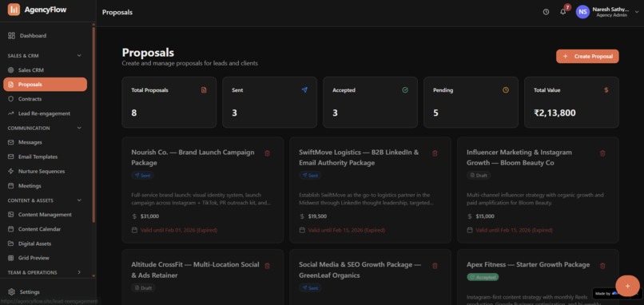Click the Total Proposals document icon
The image size is (644, 305).
pyautogui.click(x=204, y=90)
